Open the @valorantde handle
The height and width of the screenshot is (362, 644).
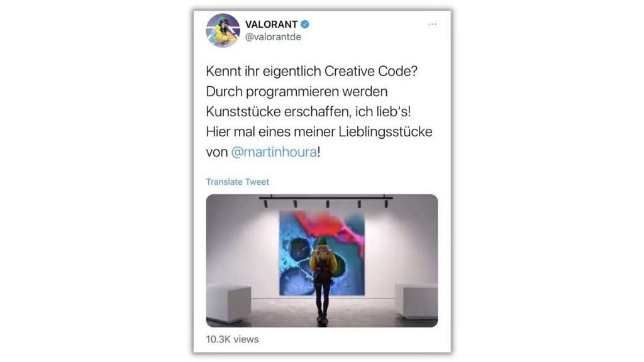273,37
